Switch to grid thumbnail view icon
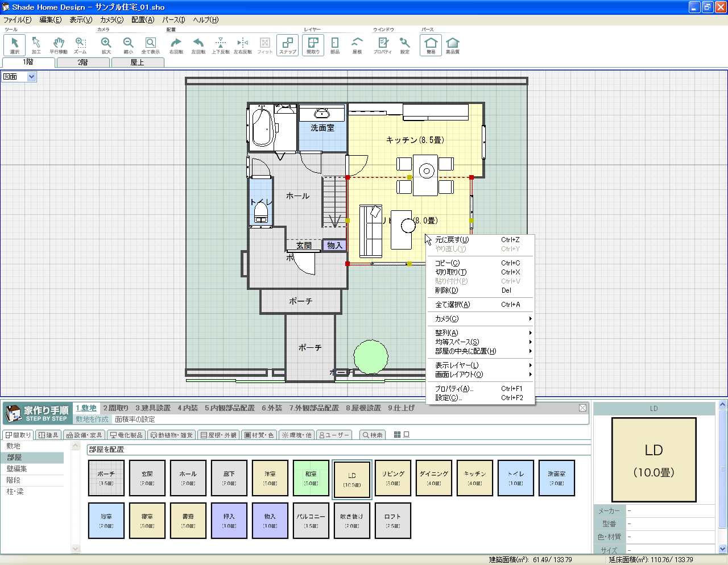This screenshot has width=728, height=565. [x=398, y=435]
